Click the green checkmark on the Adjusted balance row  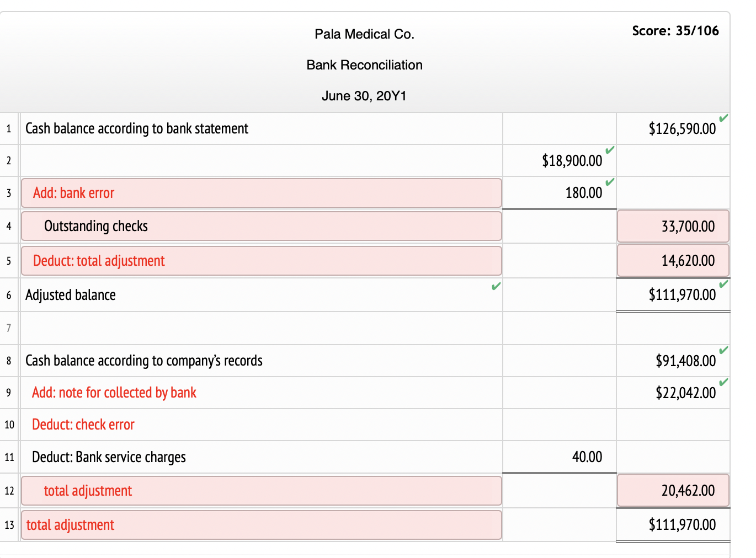coord(496,287)
